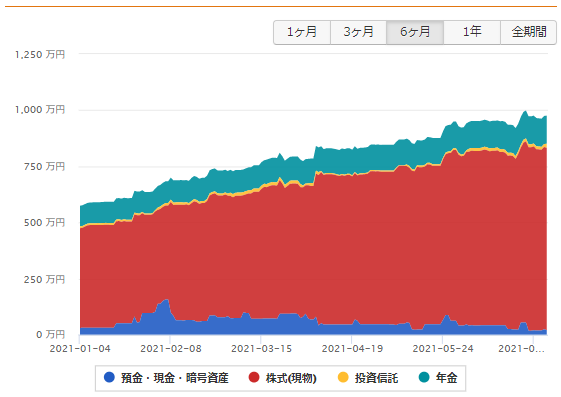Image resolution: width=561 pixels, height=397 pixels.
Task: Click the 投資信託 legend label
Action: point(376,378)
